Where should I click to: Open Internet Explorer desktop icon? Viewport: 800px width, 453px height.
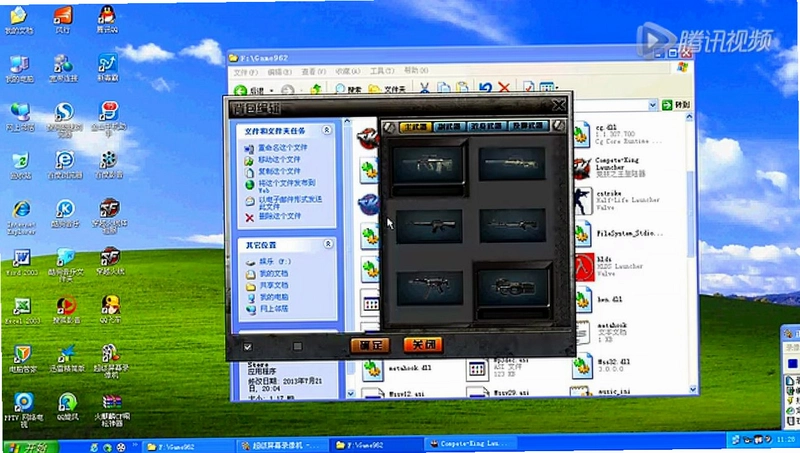coord(21,217)
